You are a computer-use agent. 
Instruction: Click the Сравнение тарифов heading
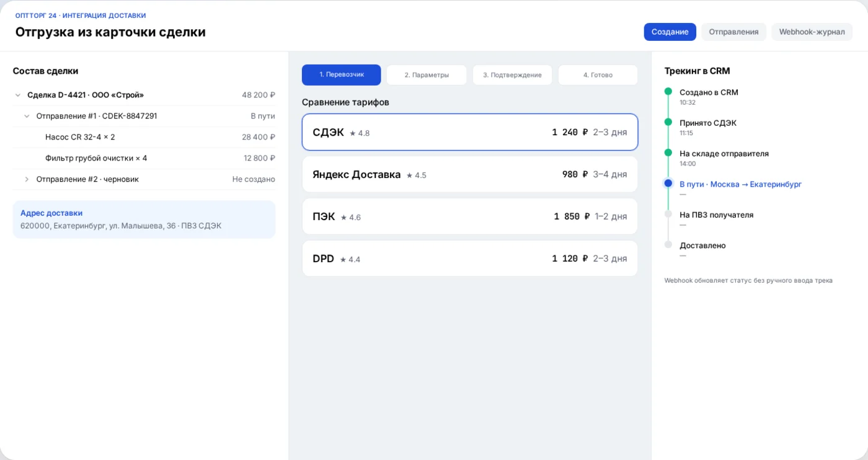(x=345, y=102)
